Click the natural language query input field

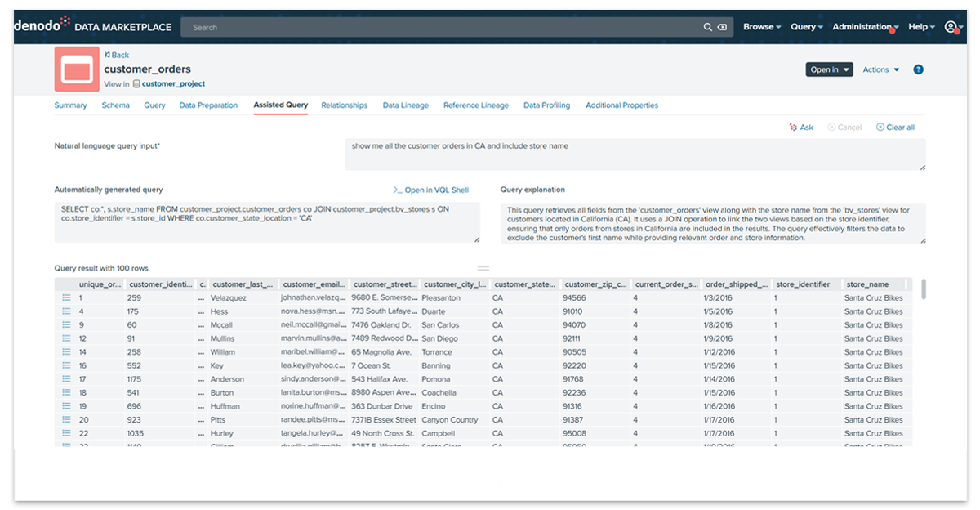(x=635, y=154)
